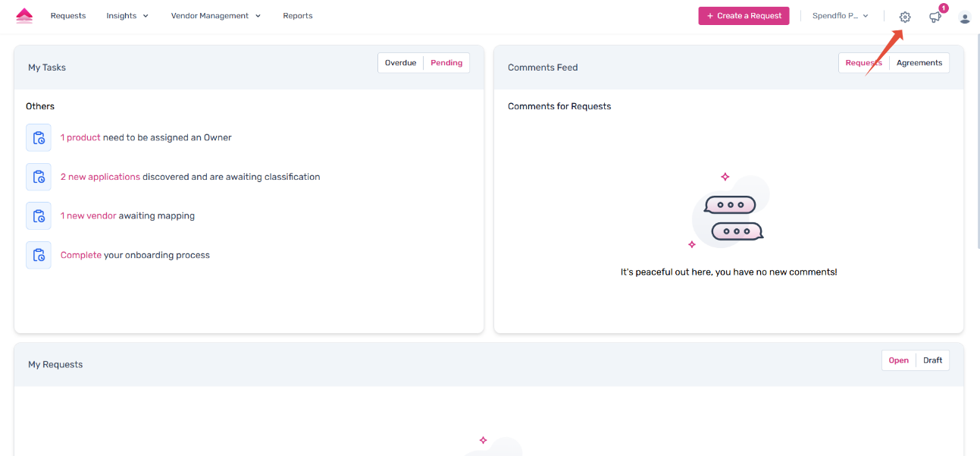The width and height of the screenshot is (980, 456).
Task: Click the task icon beside '1 product'
Action: click(x=39, y=137)
